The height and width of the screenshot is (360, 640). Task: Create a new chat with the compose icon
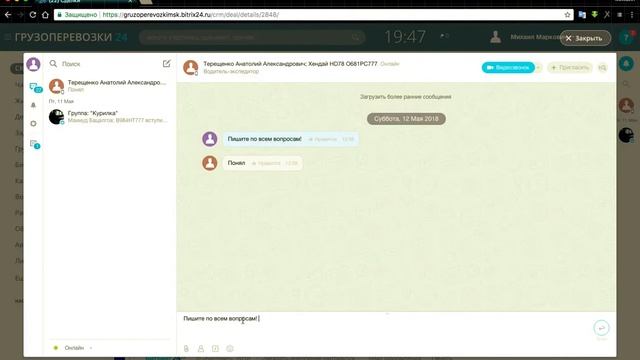pos(167,64)
